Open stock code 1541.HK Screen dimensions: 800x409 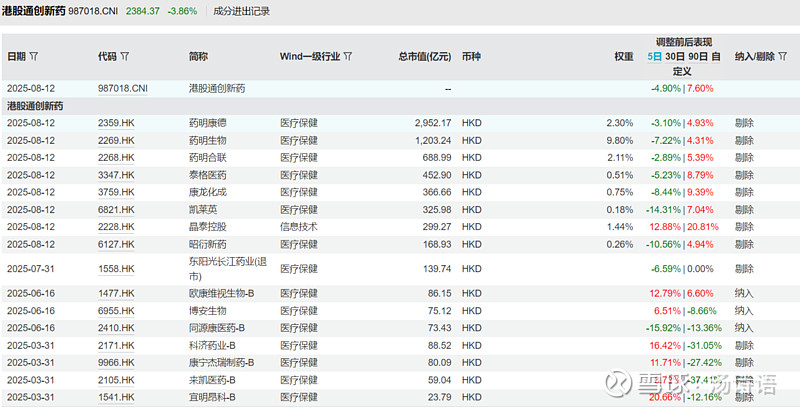coord(116,397)
